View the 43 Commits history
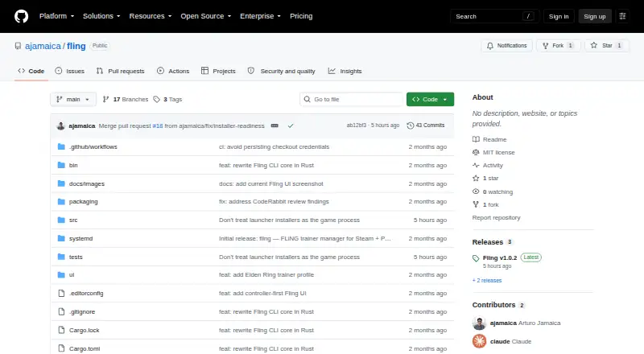Image resolution: width=644 pixels, height=354 pixels. point(426,126)
